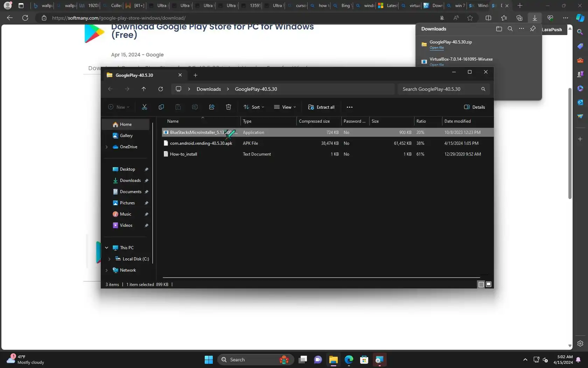Select the GooglePlay-40.5.30 Explorer tab
588x368 pixels.
(x=145, y=75)
